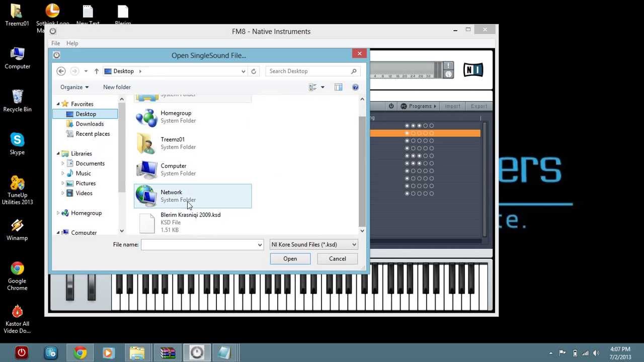This screenshot has width=644, height=362.
Task: Collapse Favorites tree section
Action: [x=58, y=104]
